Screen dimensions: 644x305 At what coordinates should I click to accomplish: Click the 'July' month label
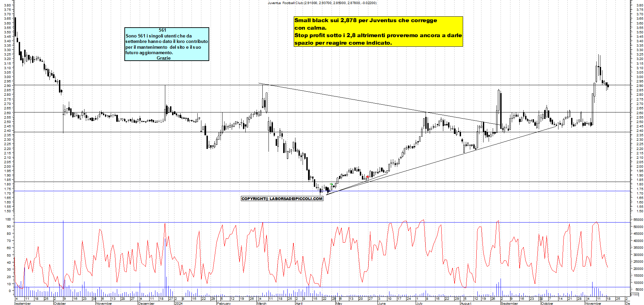419,303
